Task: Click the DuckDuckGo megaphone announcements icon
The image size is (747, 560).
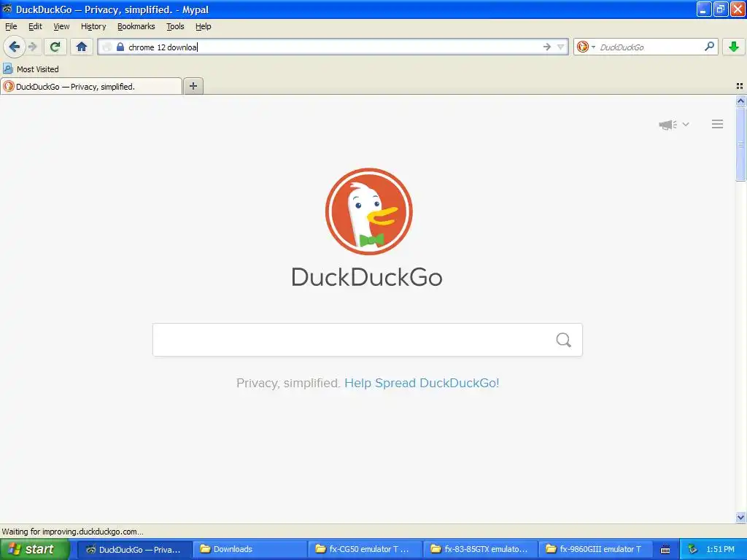Action: tap(668, 124)
